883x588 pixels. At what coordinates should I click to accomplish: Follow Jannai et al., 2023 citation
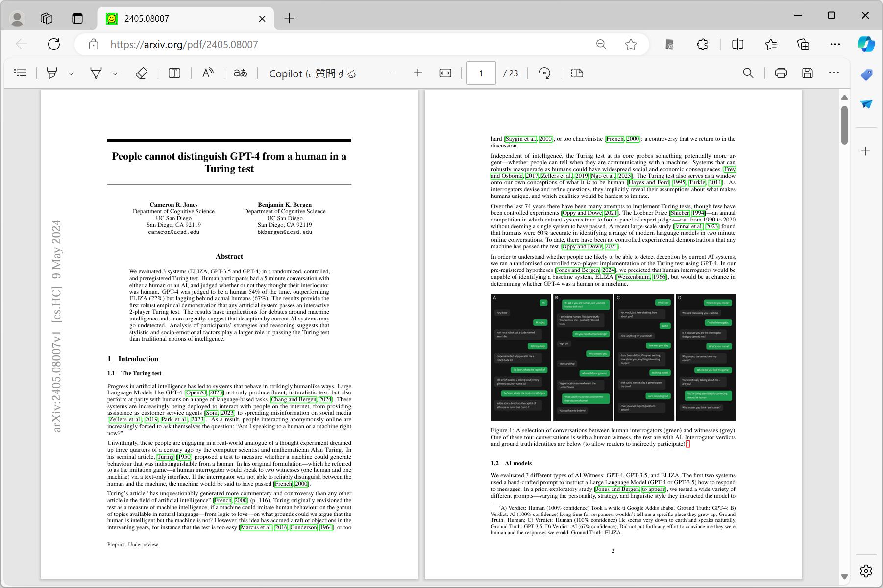point(696,226)
